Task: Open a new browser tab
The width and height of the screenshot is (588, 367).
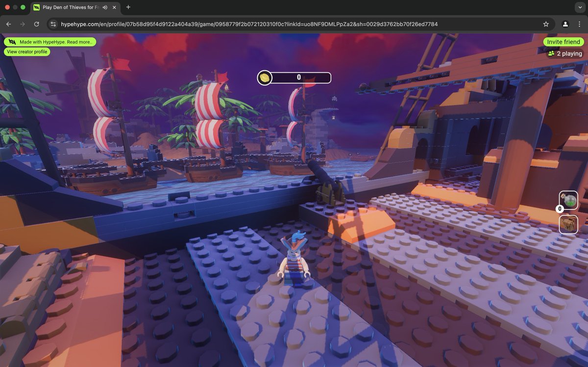Action: 128,7
